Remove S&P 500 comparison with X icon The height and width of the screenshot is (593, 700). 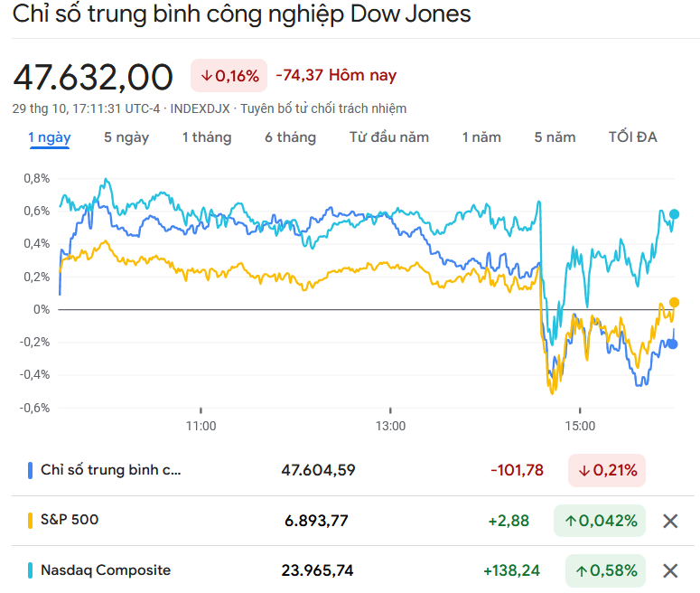[670, 521]
